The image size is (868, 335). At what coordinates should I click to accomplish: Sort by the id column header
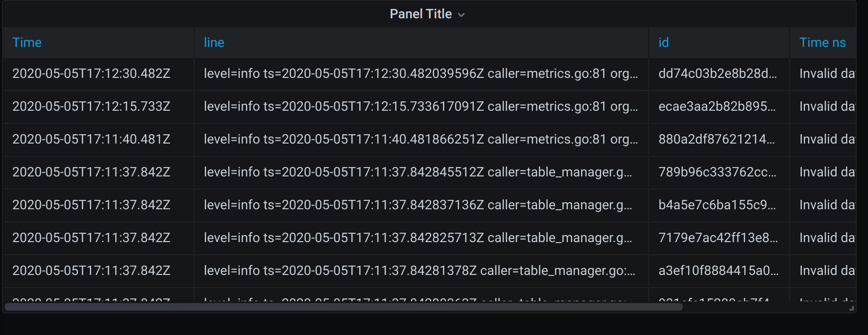[x=663, y=42]
